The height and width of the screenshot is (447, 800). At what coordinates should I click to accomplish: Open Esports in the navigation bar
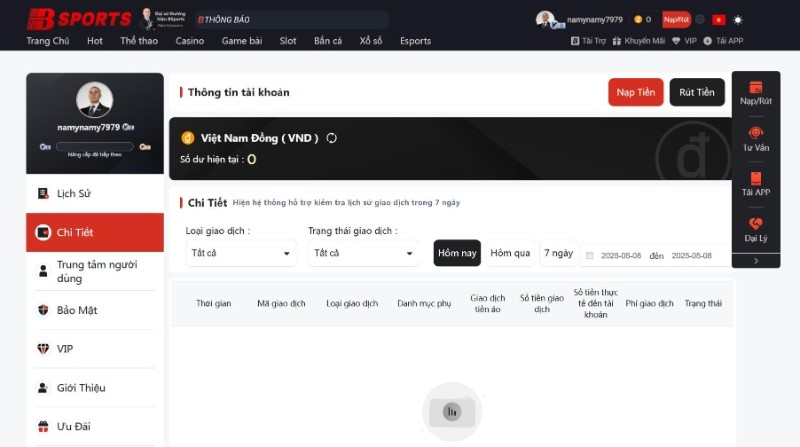415,41
